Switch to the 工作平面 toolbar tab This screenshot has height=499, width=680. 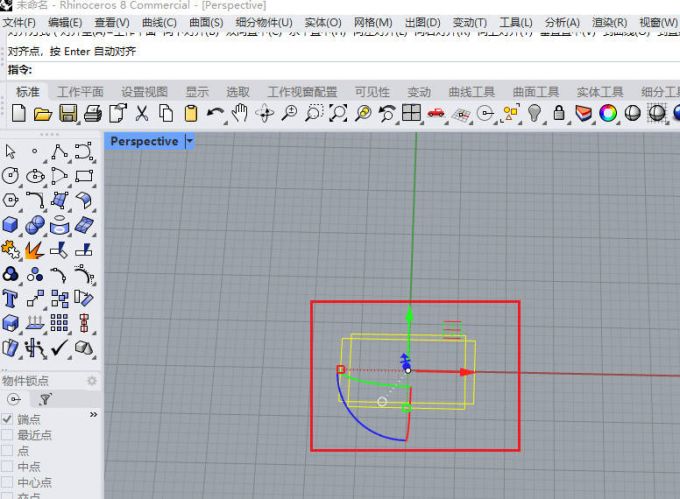[80, 92]
